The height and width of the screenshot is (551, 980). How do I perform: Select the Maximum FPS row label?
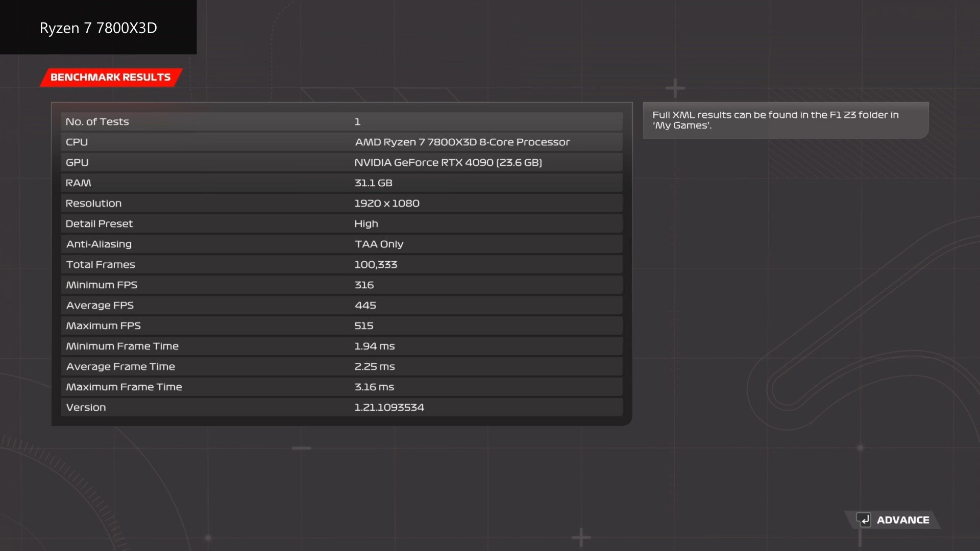click(x=103, y=326)
